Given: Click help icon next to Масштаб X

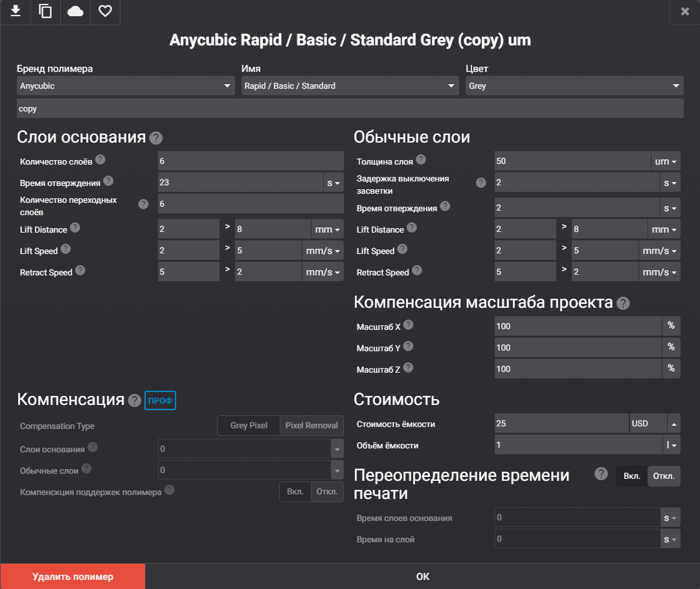Looking at the screenshot, I should [x=408, y=325].
